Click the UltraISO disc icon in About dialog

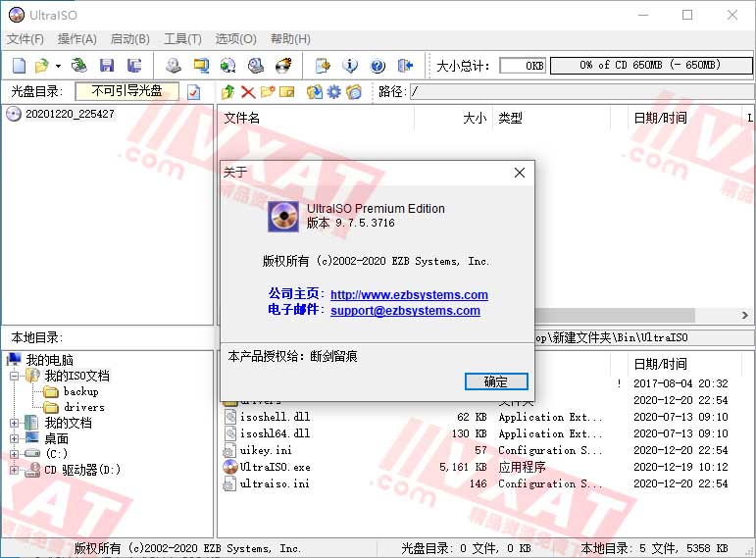pyautogui.click(x=283, y=217)
